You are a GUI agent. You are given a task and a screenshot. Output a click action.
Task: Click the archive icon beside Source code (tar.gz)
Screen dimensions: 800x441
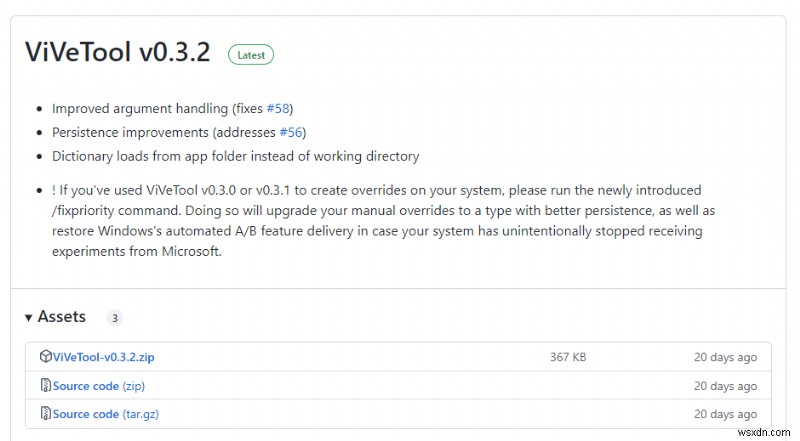(45, 414)
